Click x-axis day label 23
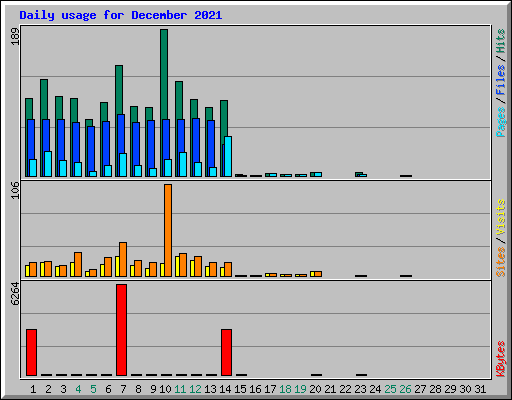 coord(360,389)
